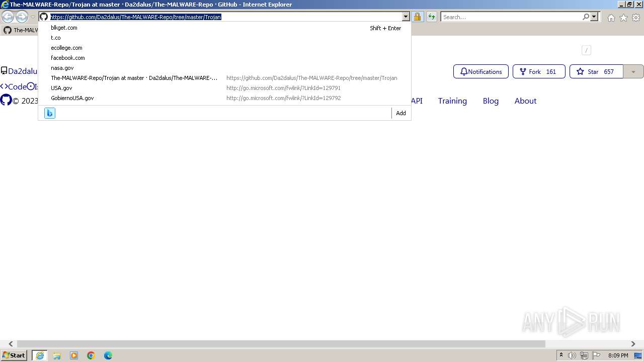644x362 pixels.
Task: Click the Home icon
Action: pyautogui.click(x=611, y=18)
